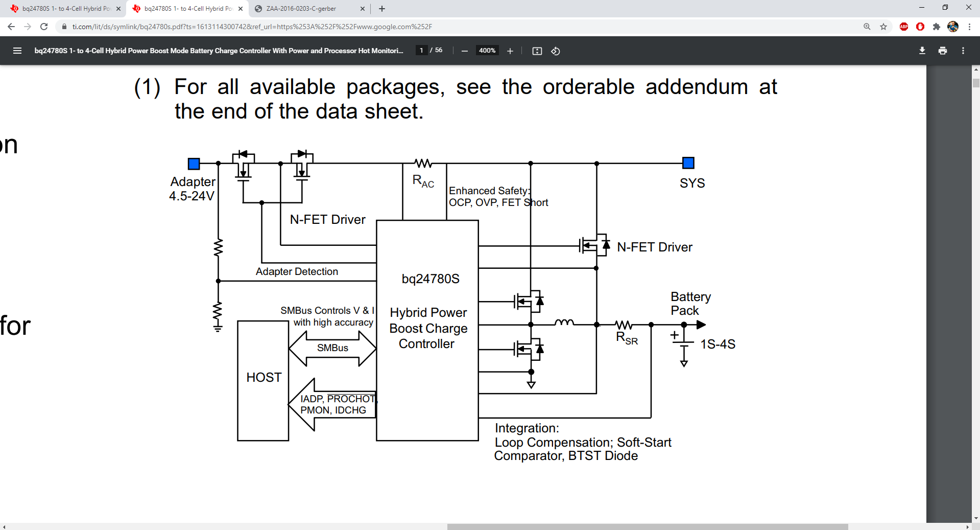Click the blue Adapter terminal square

(x=194, y=164)
